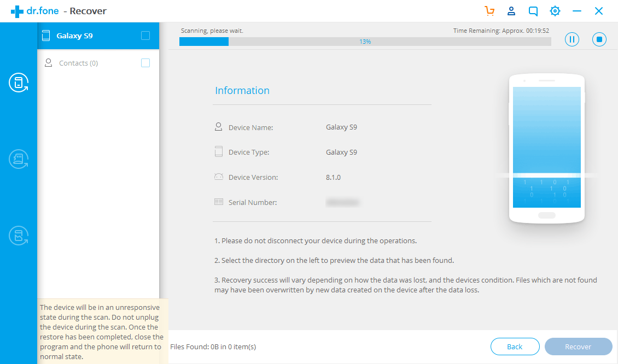Image resolution: width=618 pixels, height=364 pixels.
Task: Click the Device Type value Galaxy S9
Action: click(341, 152)
